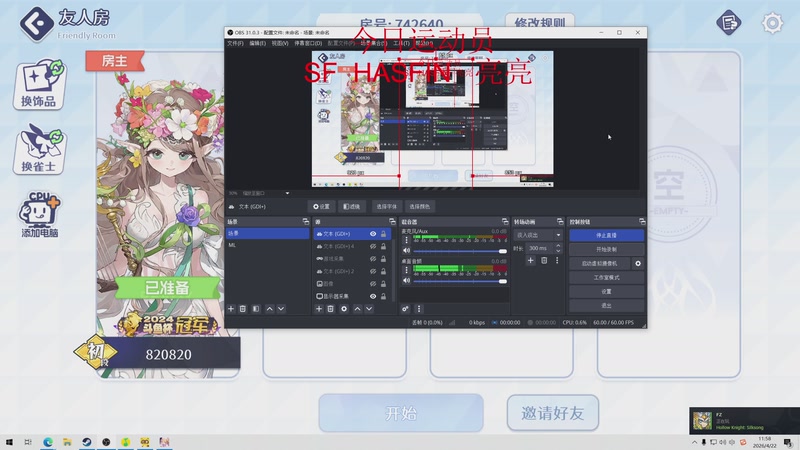Move the selected source down
The width and height of the screenshot is (800, 450).
[369, 309]
